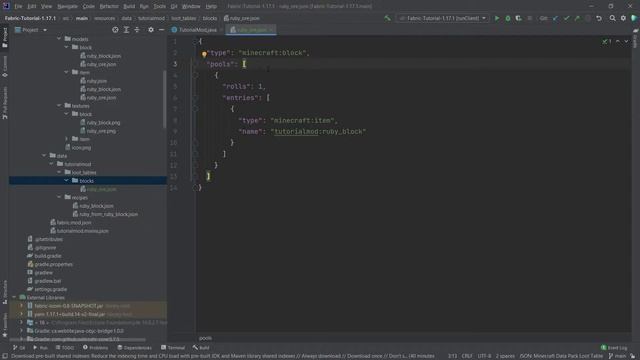Open the Dependencies tool window
This screenshot has width=640, height=360.
[134, 348]
